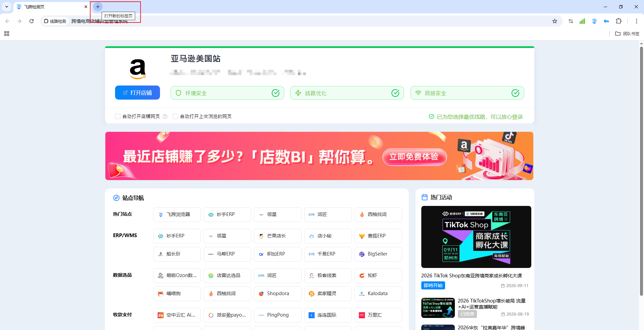Open 极客线索 site link
The width and height of the screenshot is (644, 330).
328,276
